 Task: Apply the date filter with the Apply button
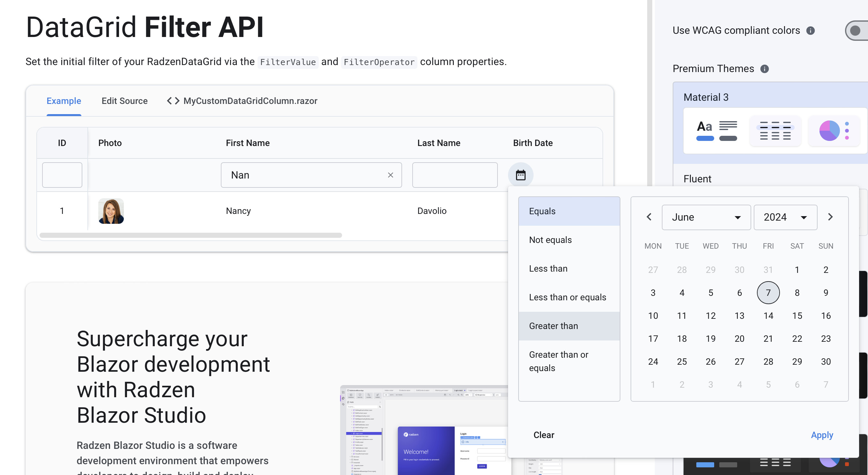pyautogui.click(x=822, y=435)
